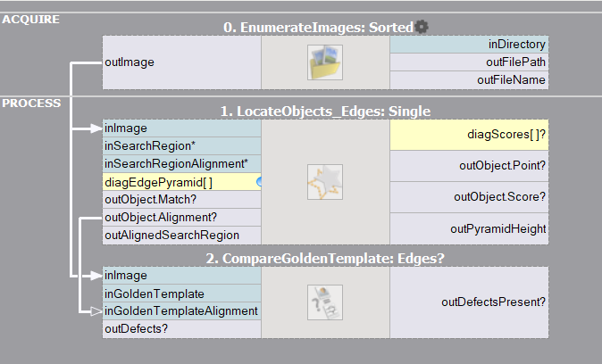Select the highlighted diagScores[]? output

pyautogui.click(x=468, y=135)
